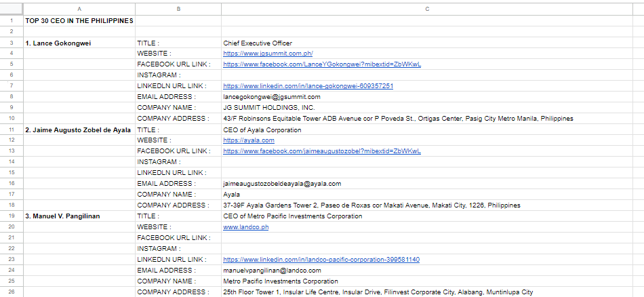Select the cell "Chief Executive Officer"
The image size is (644, 297).
(427, 43)
